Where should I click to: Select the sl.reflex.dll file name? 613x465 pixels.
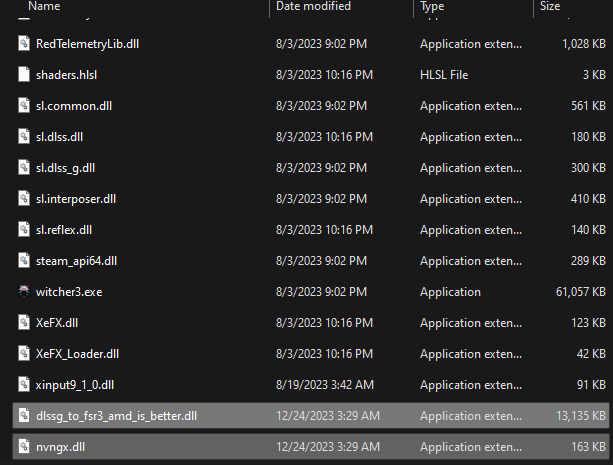coord(64,230)
